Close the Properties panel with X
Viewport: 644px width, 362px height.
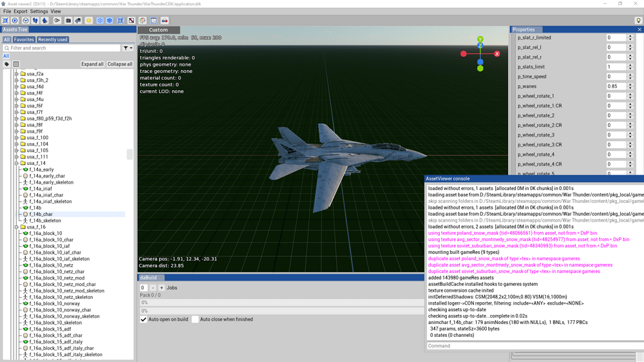(x=639, y=30)
